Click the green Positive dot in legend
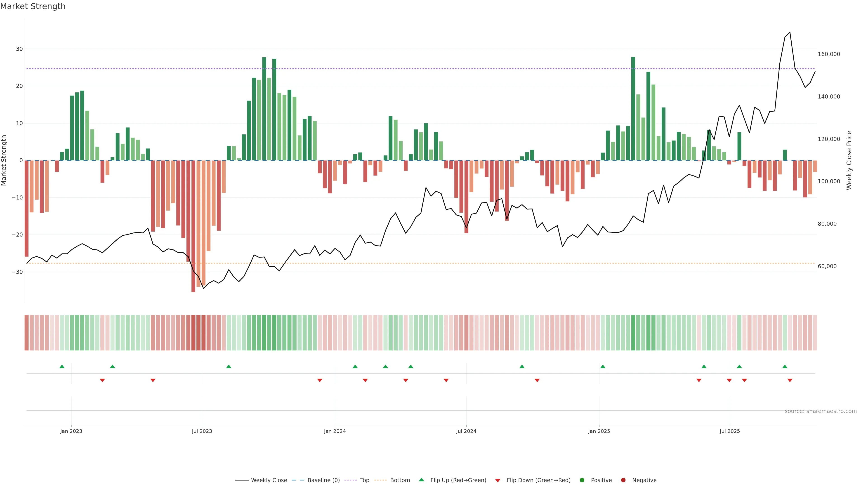The height and width of the screenshot is (488, 868). coord(582,480)
